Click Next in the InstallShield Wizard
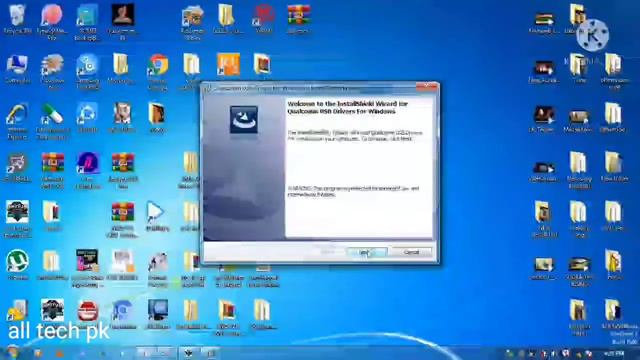This screenshot has height=360, width=640. pyautogui.click(x=367, y=252)
